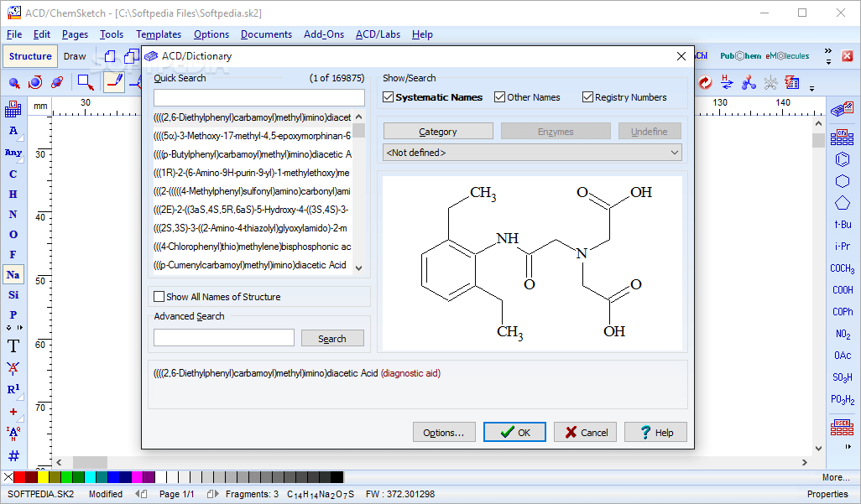861x504 pixels.
Task: Open the periodic table of elements icon
Action: point(13,110)
